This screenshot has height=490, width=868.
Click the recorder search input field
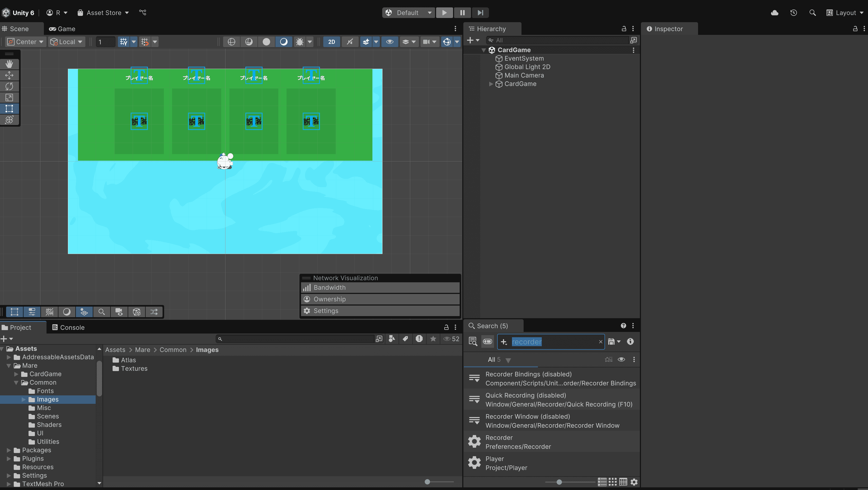click(x=553, y=342)
